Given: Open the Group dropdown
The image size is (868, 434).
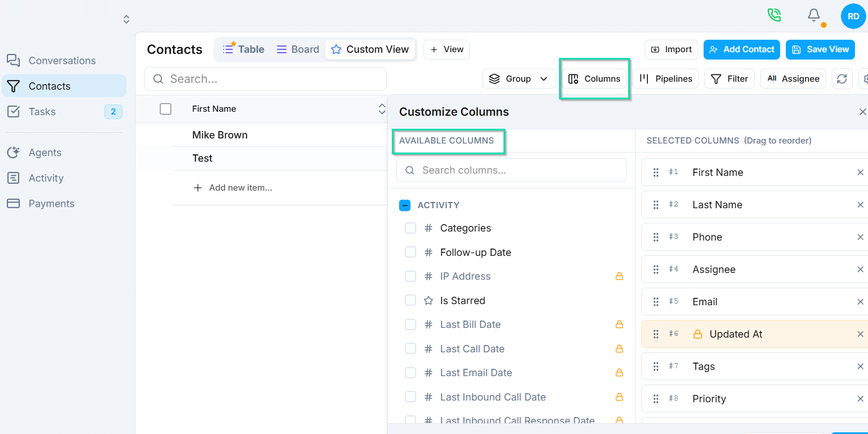Looking at the screenshot, I should pos(519,79).
